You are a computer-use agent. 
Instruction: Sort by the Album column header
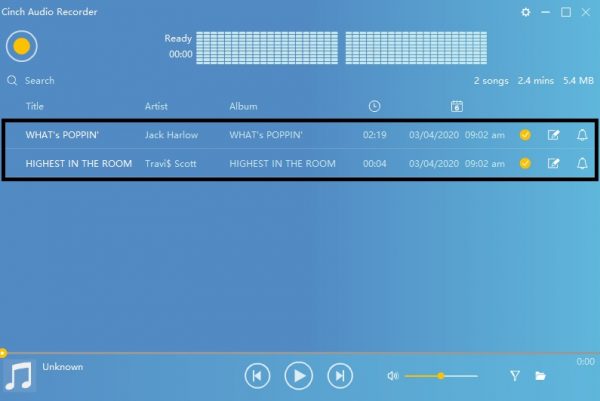(x=243, y=106)
